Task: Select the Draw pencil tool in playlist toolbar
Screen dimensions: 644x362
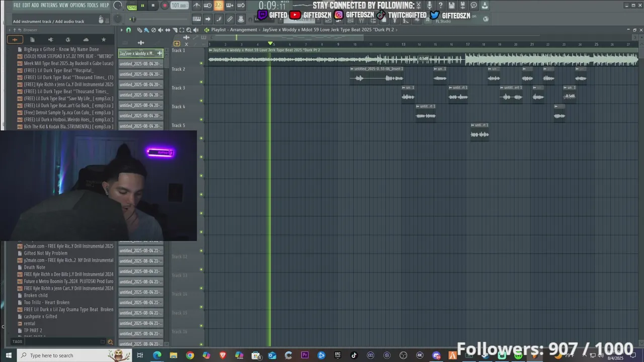Action: [139, 30]
